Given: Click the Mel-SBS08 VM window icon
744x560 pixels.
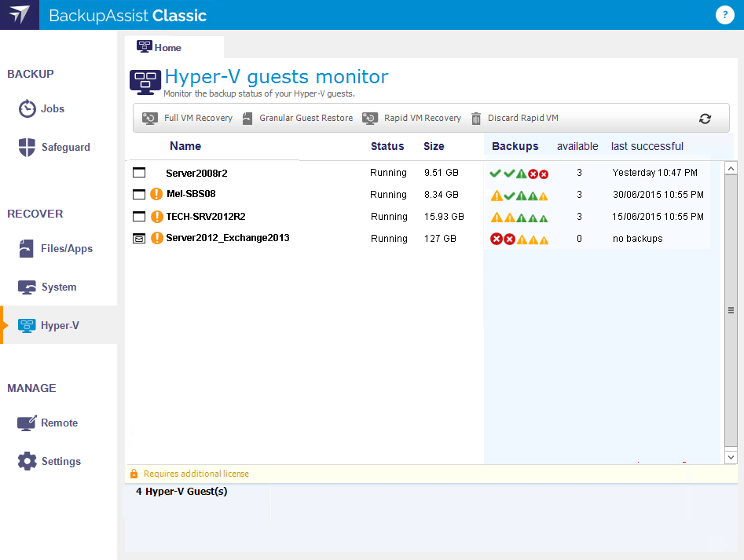Looking at the screenshot, I should 139,195.
